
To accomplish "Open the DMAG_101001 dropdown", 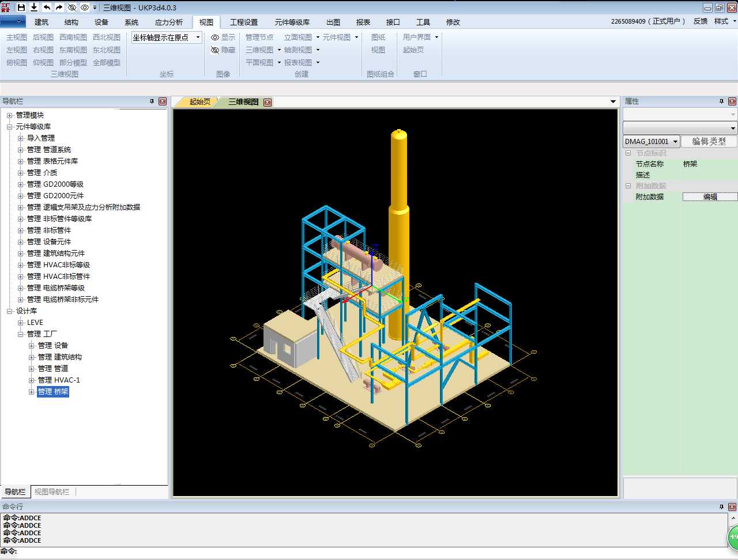I will 652,142.
